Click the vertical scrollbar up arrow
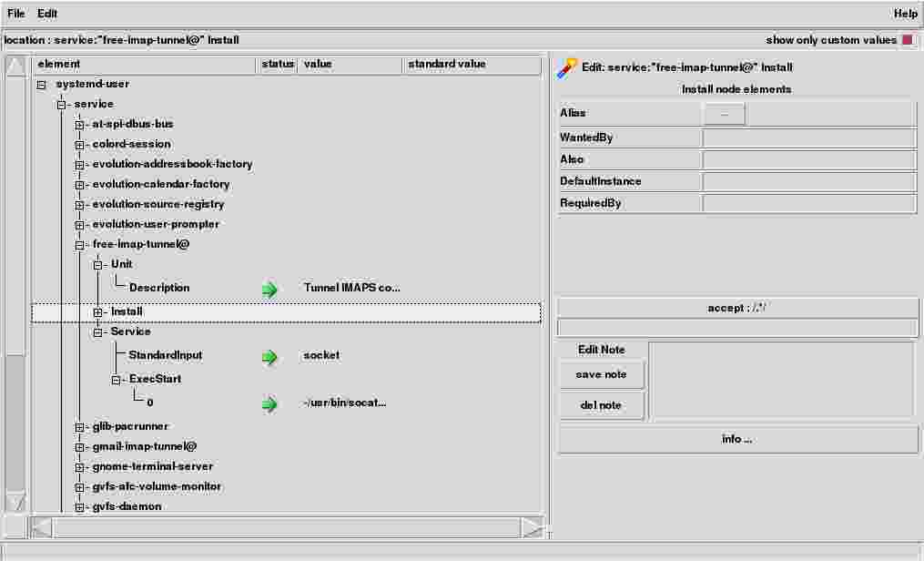924x561 pixels. pos(16,67)
